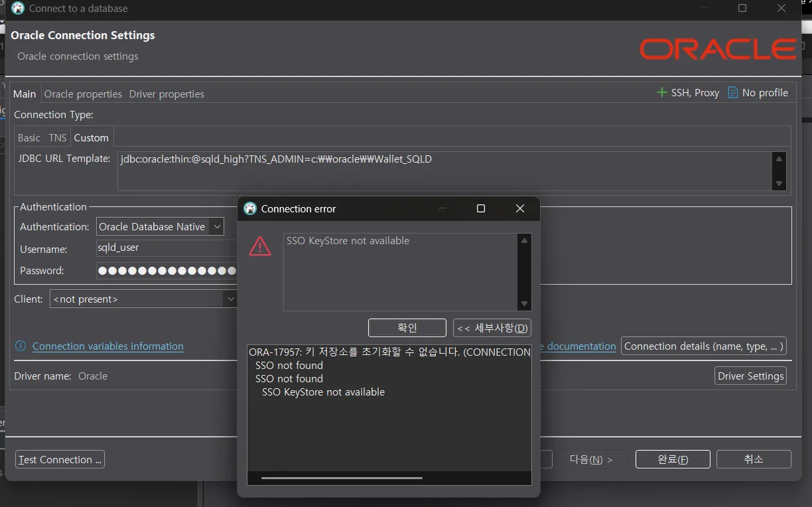Image resolution: width=812 pixels, height=507 pixels.
Task: Focus the Username field containing sqld_user
Action: pos(167,248)
